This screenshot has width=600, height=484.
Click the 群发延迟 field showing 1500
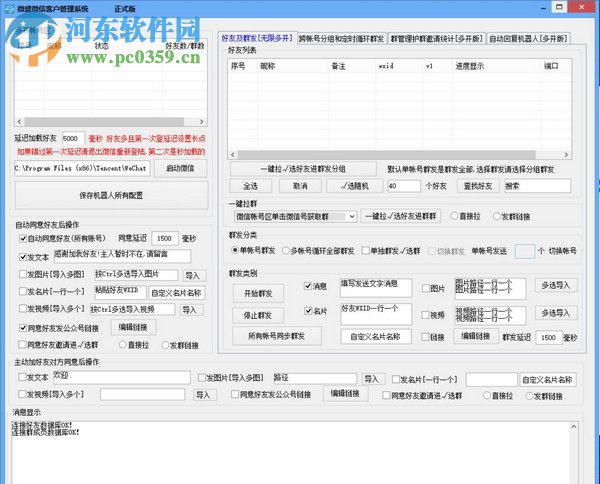(548, 337)
